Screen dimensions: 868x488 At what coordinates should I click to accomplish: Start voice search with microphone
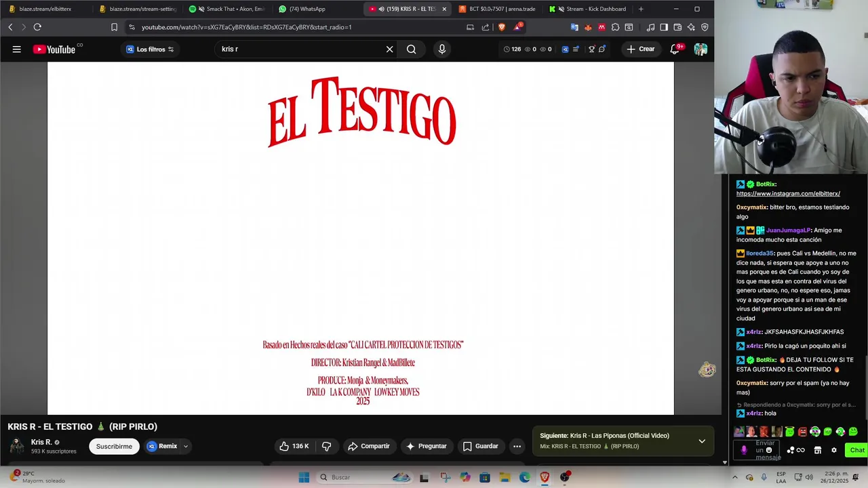[442, 49]
